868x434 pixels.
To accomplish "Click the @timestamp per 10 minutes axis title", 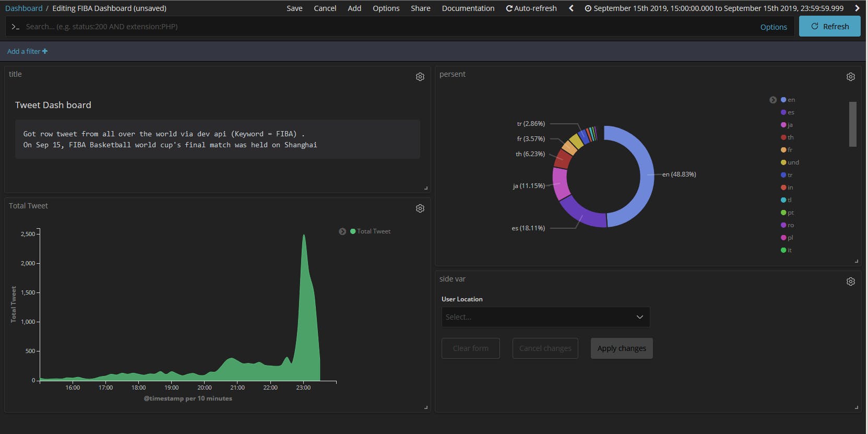I will pos(188,398).
